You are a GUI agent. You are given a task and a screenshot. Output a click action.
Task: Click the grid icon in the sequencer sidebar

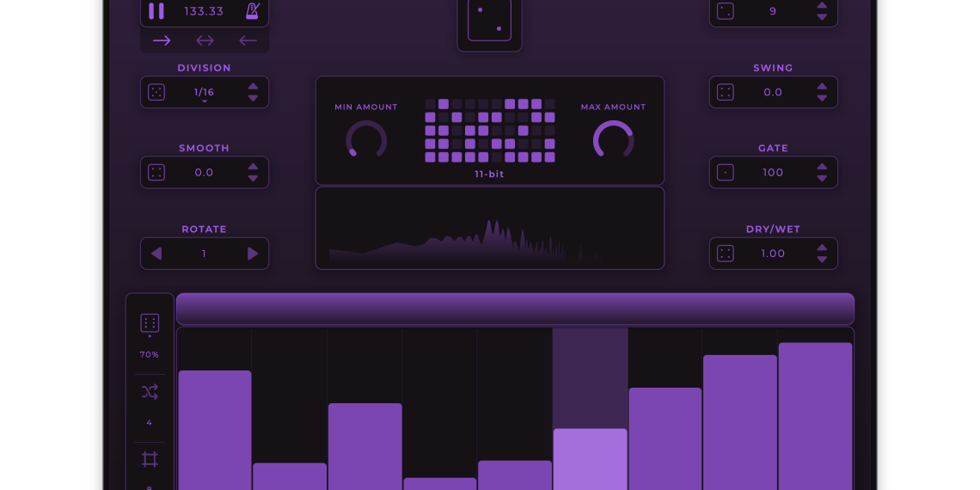coord(150,459)
